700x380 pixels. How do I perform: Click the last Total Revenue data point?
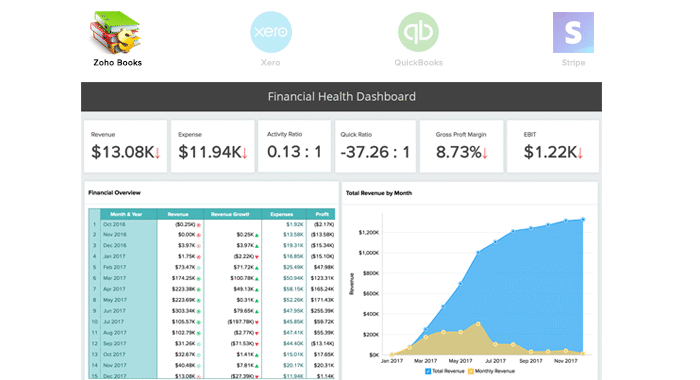[583, 220]
